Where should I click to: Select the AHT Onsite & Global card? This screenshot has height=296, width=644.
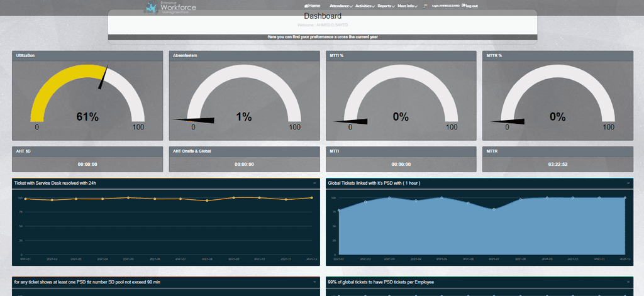(x=244, y=159)
